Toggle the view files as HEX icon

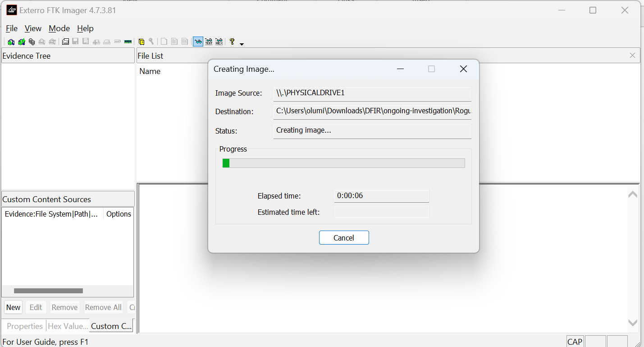[219, 42]
